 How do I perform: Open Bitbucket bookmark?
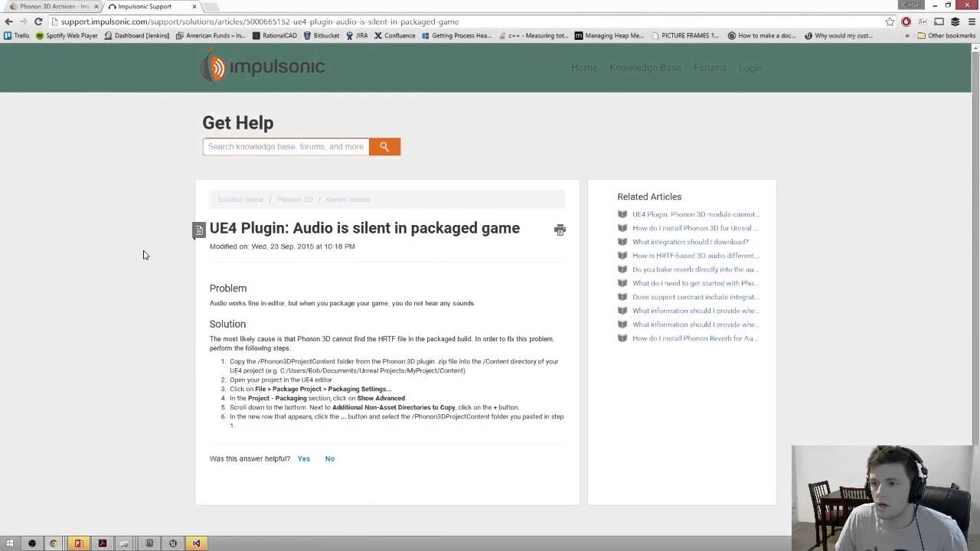[322, 35]
